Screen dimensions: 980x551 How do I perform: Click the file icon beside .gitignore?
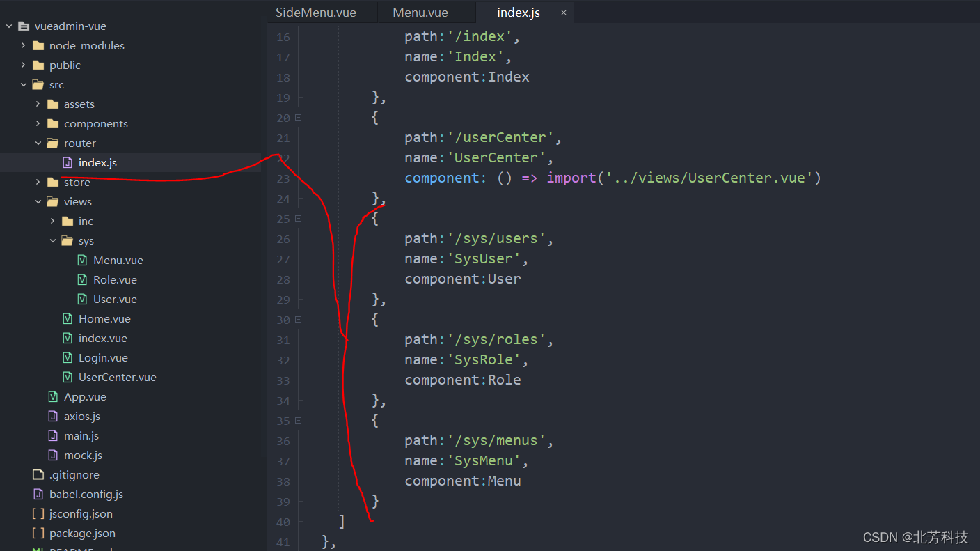click(x=38, y=475)
